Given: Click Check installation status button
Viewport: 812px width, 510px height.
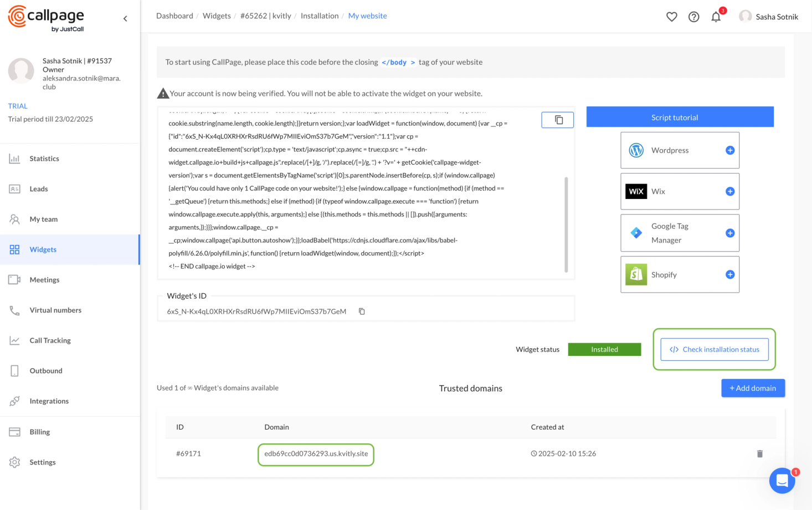Looking at the screenshot, I should point(715,349).
